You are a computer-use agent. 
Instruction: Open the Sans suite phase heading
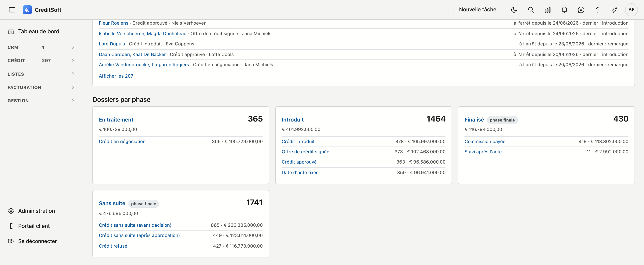[112, 203]
